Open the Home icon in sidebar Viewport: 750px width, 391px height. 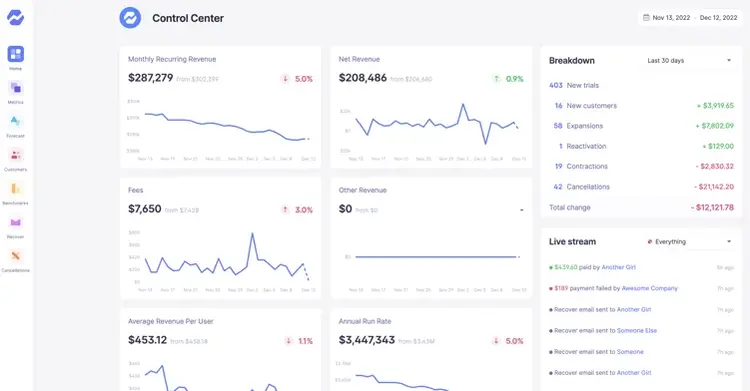[15, 54]
